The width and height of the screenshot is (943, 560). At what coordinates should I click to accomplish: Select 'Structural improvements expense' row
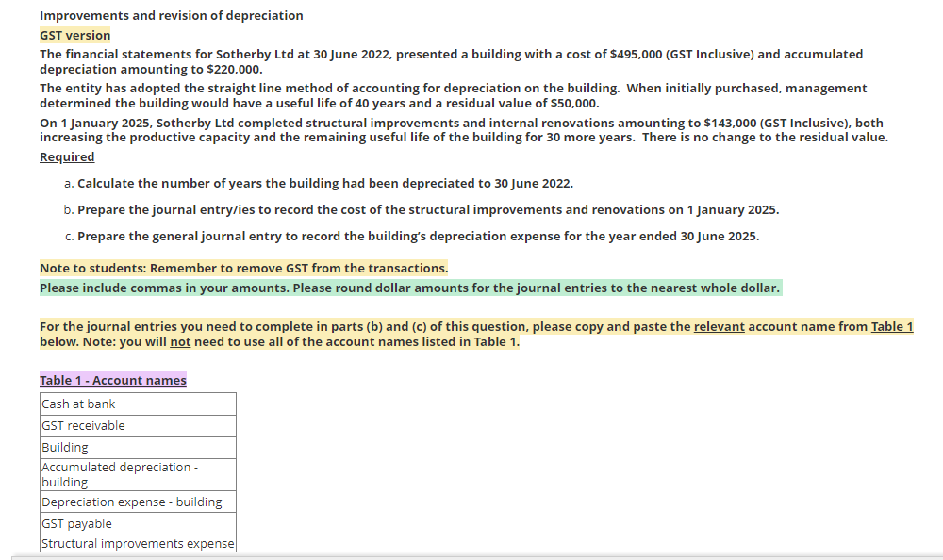click(137, 543)
